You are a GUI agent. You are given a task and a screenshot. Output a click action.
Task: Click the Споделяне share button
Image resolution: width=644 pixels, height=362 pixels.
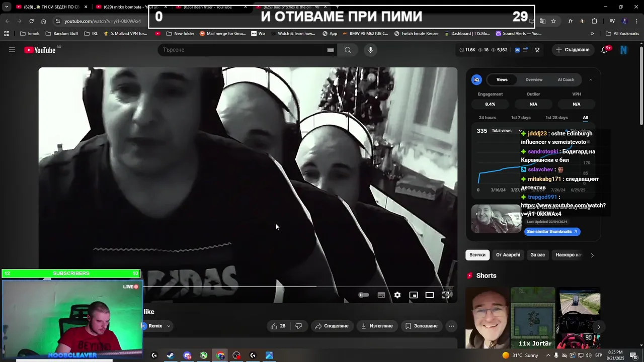(332, 326)
